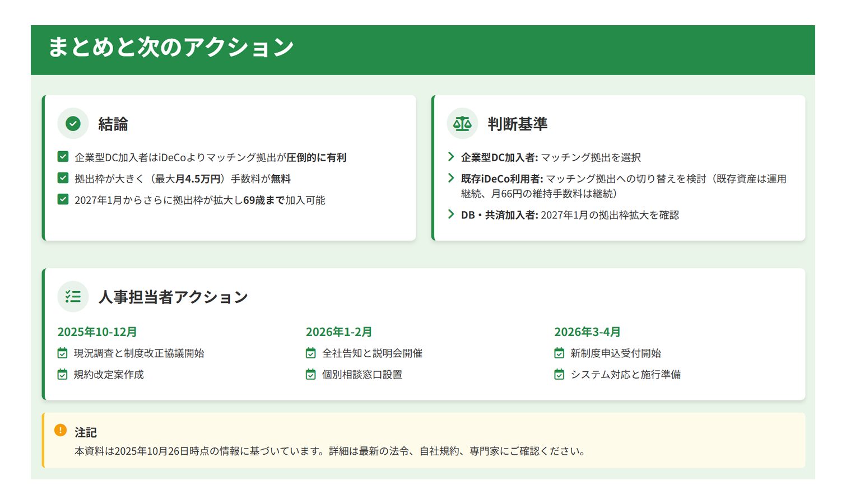
Task: Click calendar icon next to 全社告知と説明会開催
Action: (311, 353)
